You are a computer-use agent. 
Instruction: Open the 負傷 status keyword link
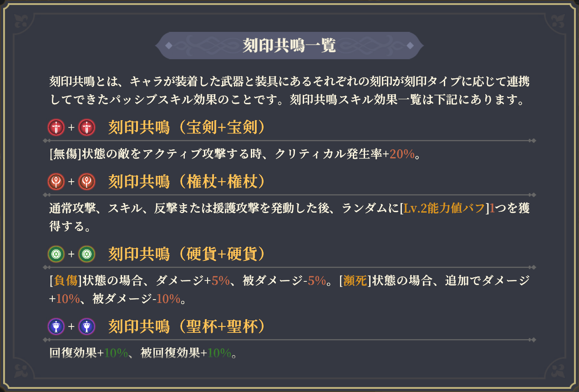coord(66,281)
